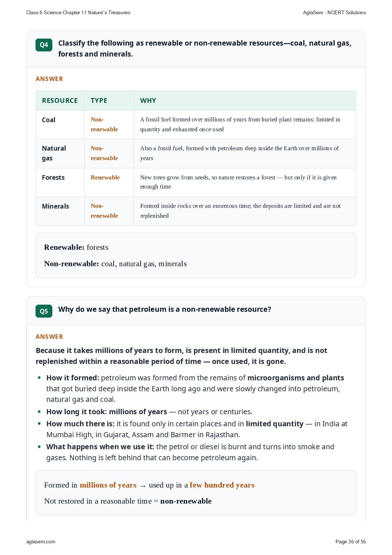Viewport: 392px width, 555px height.
Task: Click the Natural gas row label
Action: (54, 153)
